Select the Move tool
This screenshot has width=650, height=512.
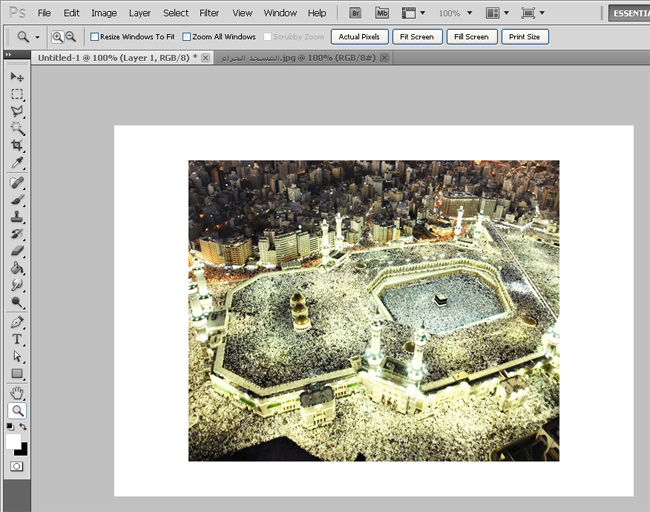(x=17, y=77)
